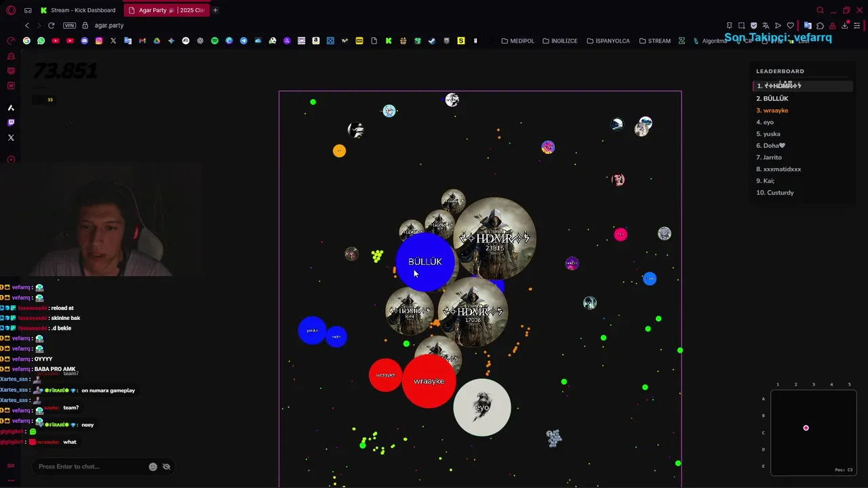
Task: Open the downloads icon
Action: click(x=844, y=25)
